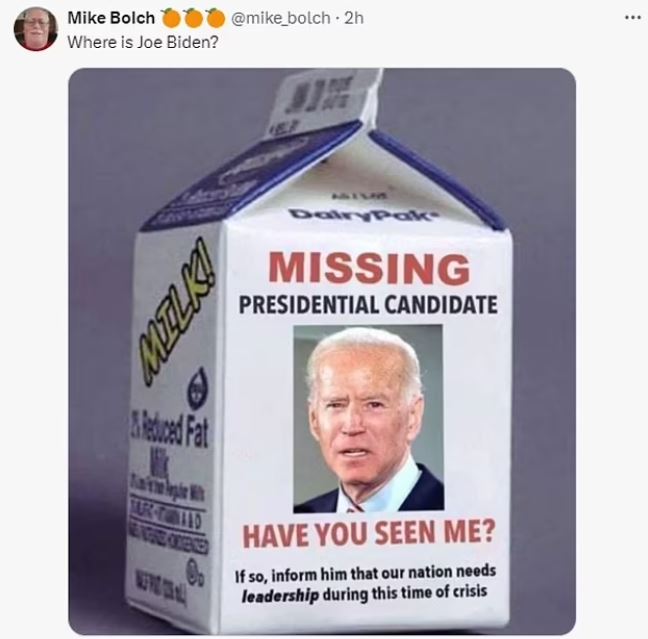Visit the @mike_bolch handle link
This screenshot has width=648, height=639.
point(281,18)
